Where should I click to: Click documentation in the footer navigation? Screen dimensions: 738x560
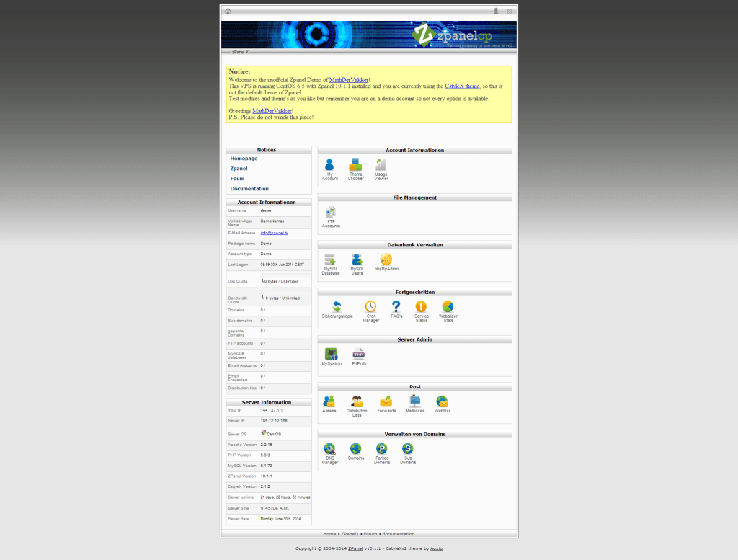tap(398, 534)
